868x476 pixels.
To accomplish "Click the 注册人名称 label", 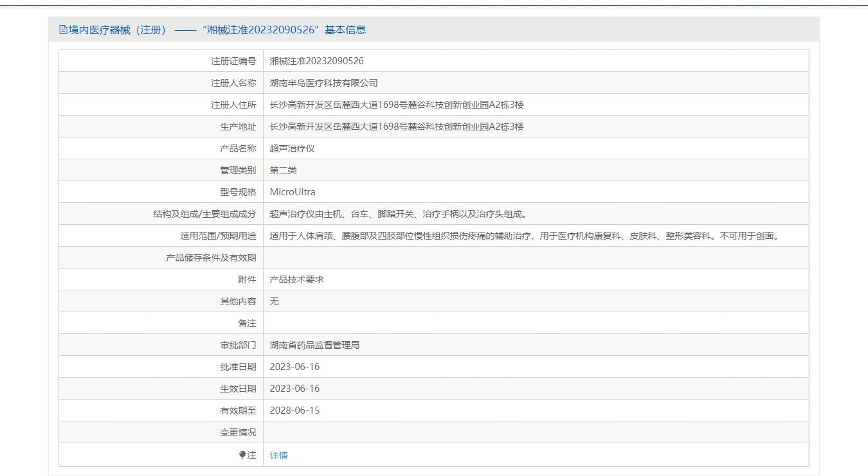I will (x=233, y=83).
